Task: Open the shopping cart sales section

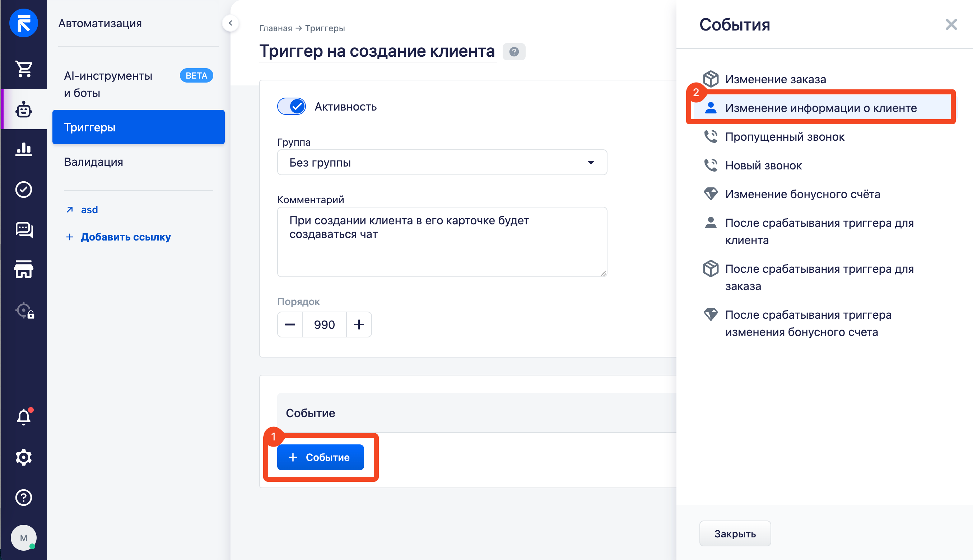Action: coord(23,69)
